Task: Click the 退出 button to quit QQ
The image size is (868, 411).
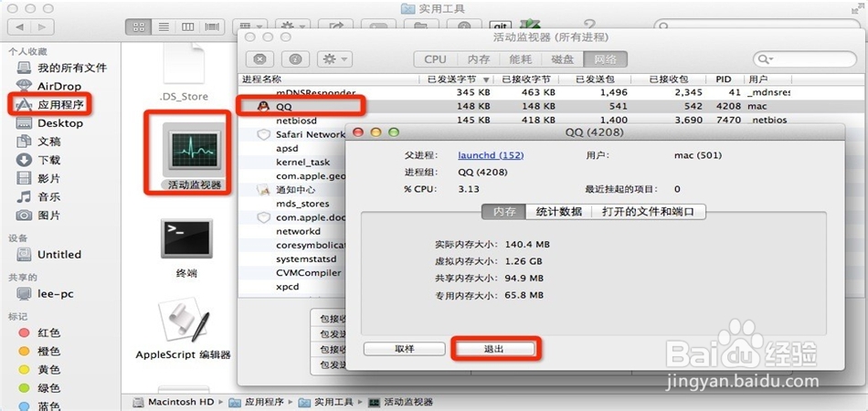Action: 495,349
